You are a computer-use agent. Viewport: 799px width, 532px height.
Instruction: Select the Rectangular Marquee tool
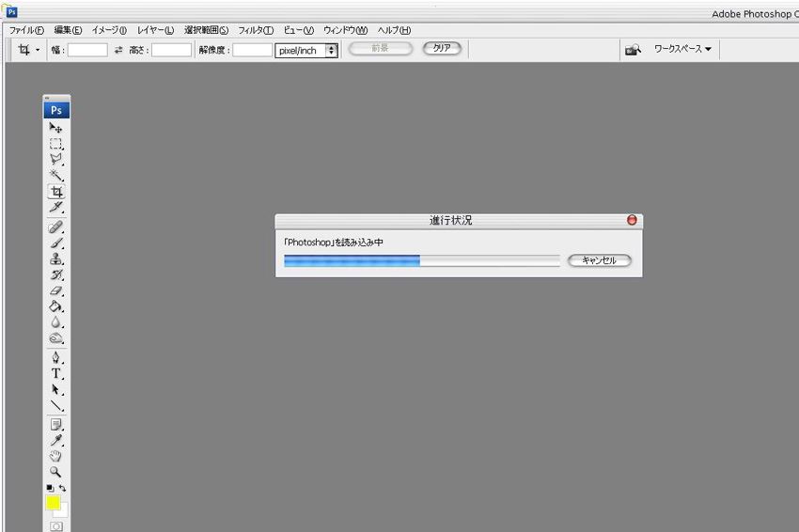pos(56,144)
